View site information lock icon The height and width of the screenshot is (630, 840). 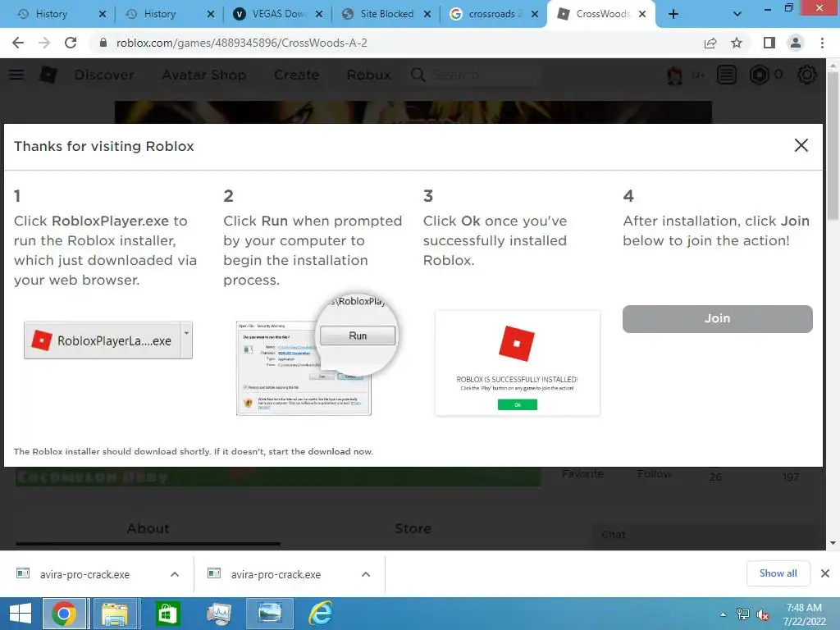tap(103, 43)
